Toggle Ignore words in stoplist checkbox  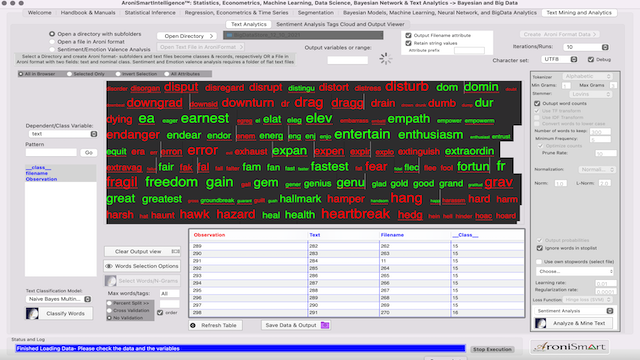pos(539,248)
